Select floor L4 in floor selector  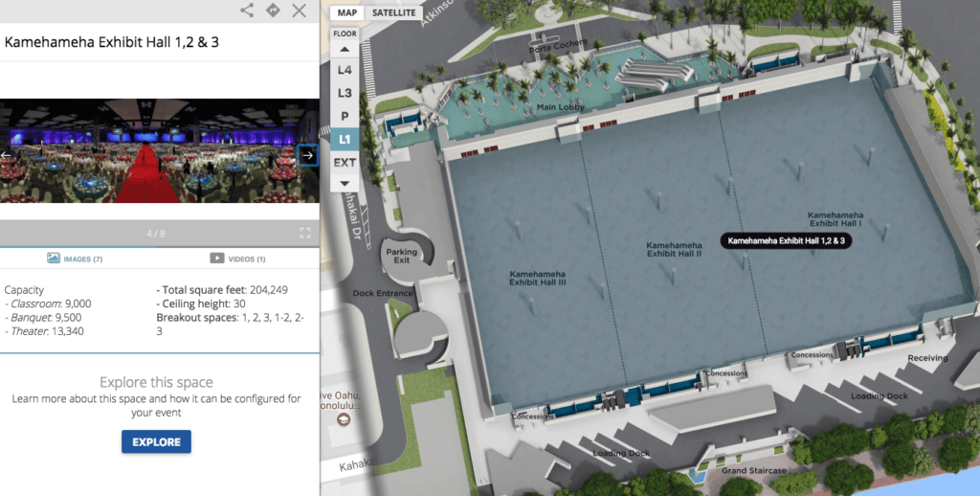tap(345, 70)
